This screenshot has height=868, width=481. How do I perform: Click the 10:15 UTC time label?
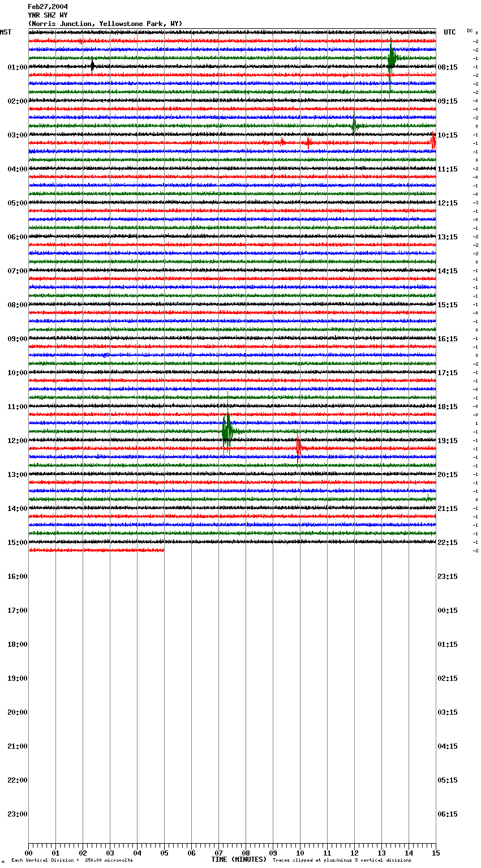click(x=448, y=135)
